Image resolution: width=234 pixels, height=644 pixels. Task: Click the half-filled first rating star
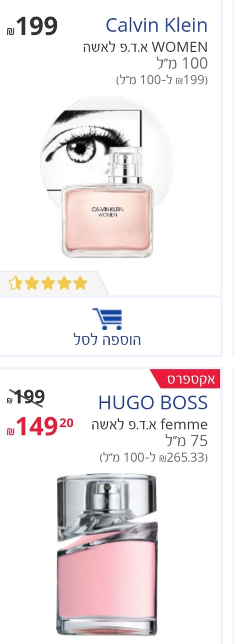click(16, 283)
